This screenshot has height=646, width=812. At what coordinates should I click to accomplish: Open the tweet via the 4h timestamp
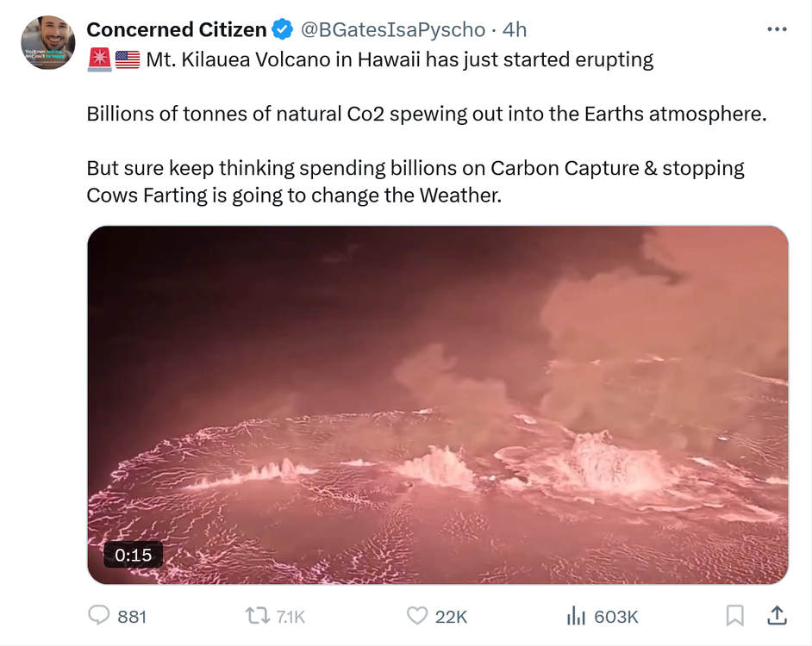pyautogui.click(x=515, y=30)
